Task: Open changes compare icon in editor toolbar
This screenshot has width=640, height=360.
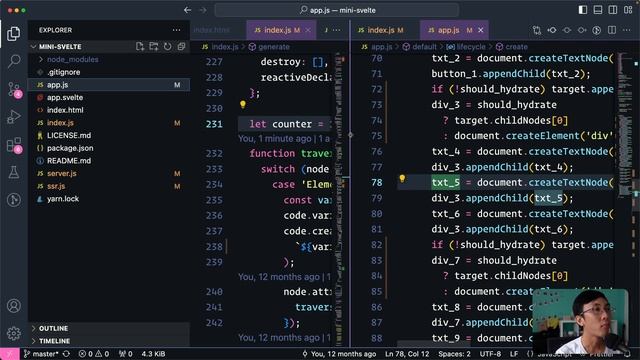Action: pos(537,30)
